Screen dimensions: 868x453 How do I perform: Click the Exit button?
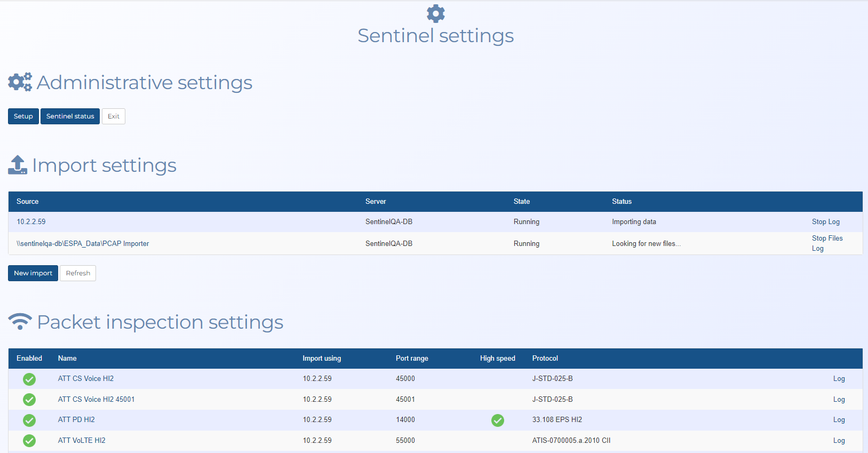click(114, 116)
